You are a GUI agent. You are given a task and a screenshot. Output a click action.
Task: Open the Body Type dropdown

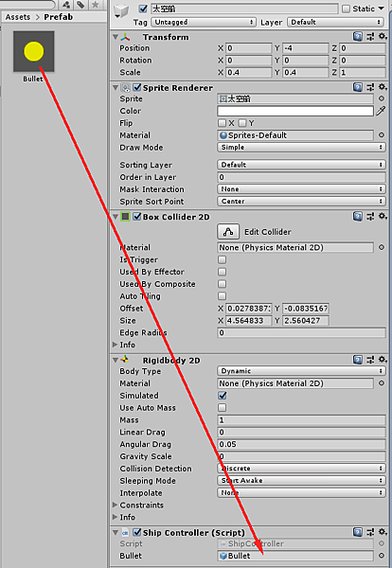[301, 371]
